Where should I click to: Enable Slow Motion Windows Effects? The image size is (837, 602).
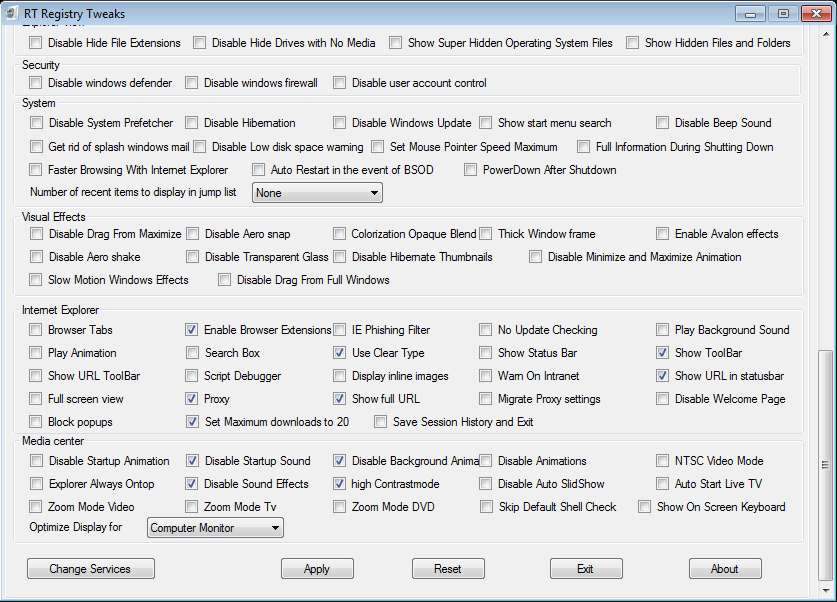coord(36,280)
